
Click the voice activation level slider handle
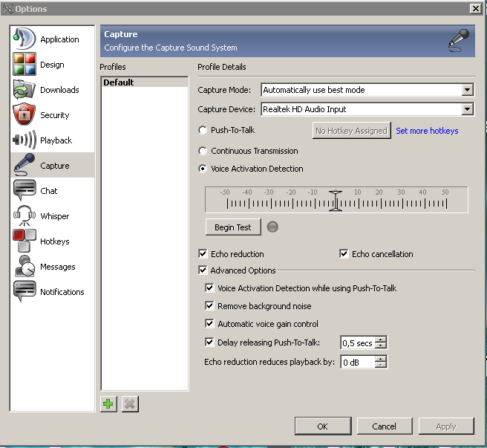click(x=336, y=201)
